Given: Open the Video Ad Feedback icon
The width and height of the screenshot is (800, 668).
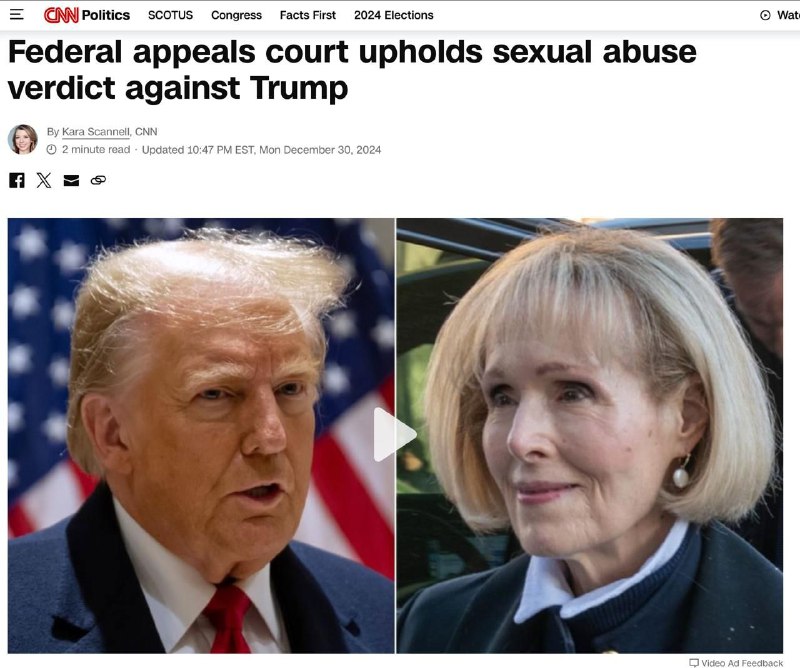Looking at the screenshot, I should coord(694,663).
